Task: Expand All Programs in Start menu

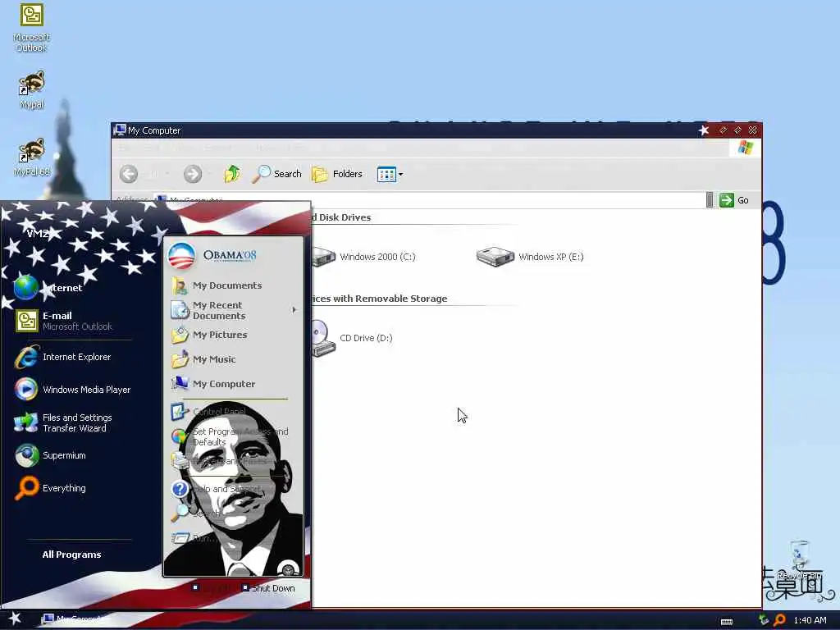Action: [x=72, y=555]
